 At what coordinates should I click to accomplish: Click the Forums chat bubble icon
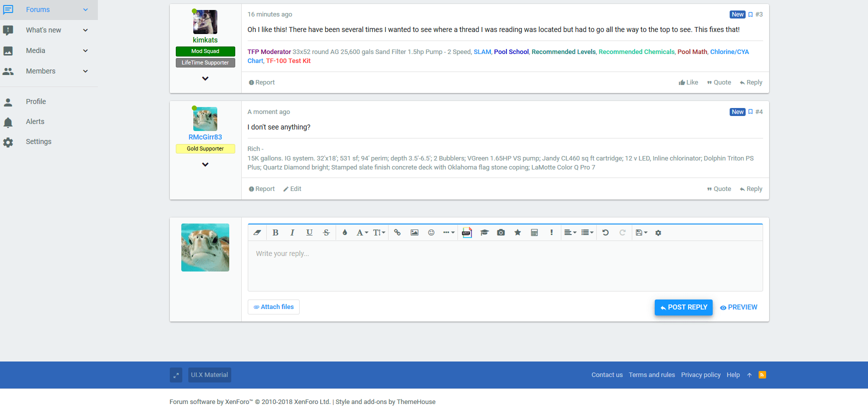(x=8, y=10)
